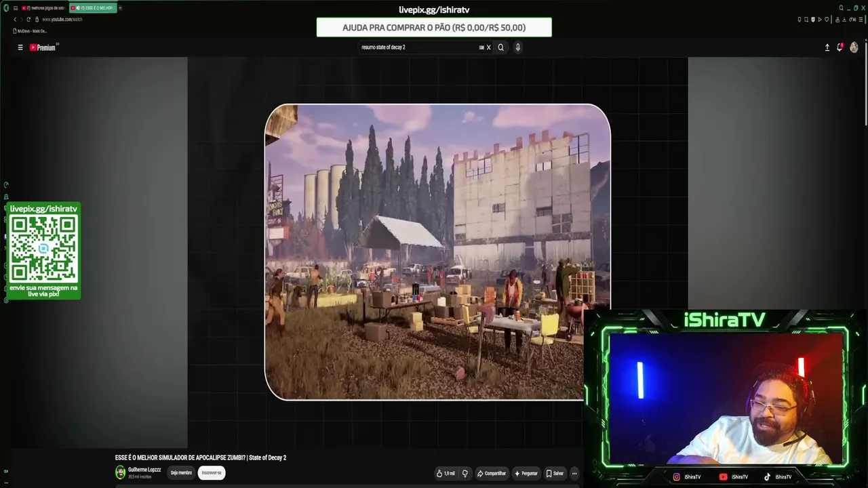
Task: Go to YouTube Premium home logo
Action: [44, 47]
